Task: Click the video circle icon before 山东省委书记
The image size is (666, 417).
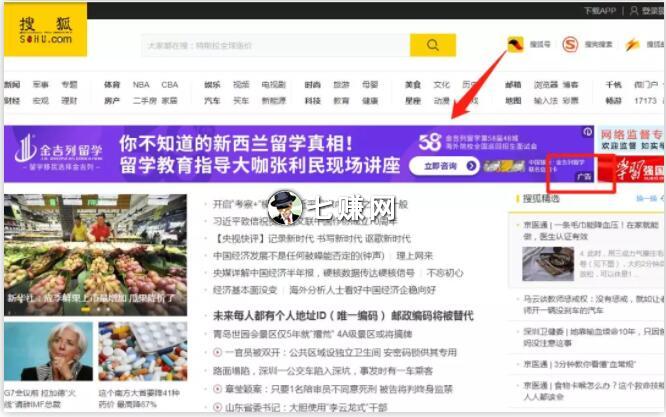Action: pos(217,407)
